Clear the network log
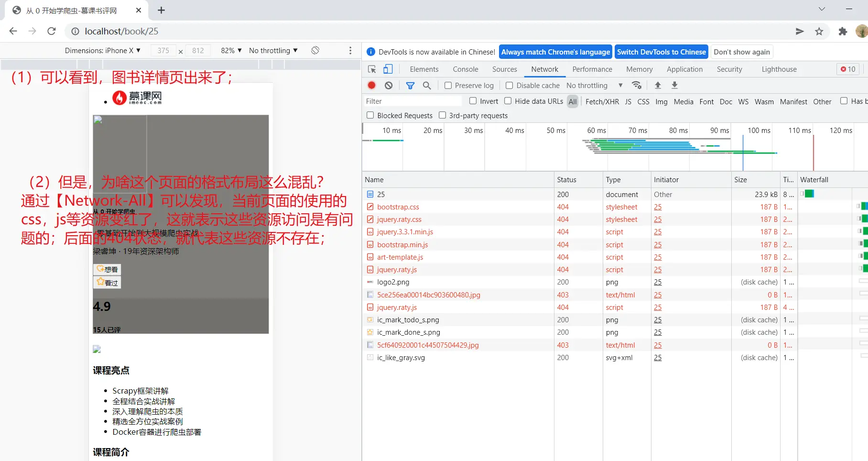 (389, 86)
